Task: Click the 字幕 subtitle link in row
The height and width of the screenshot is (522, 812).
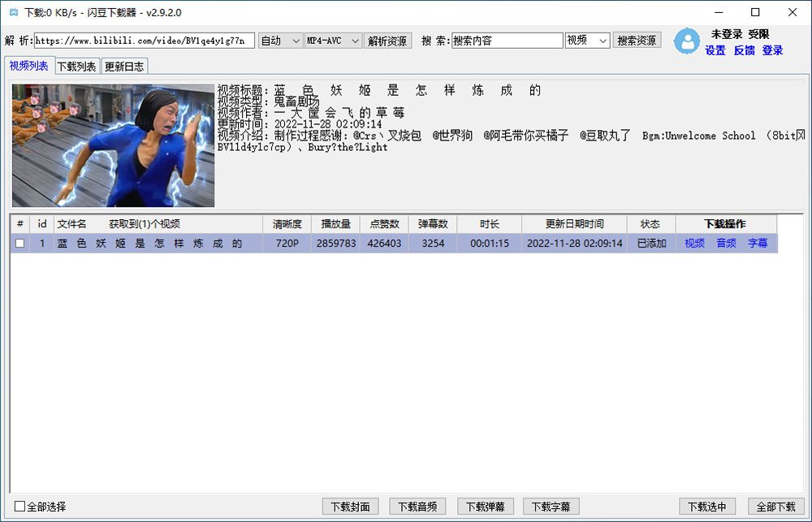Action: pyautogui.click(x=757, y=244)
